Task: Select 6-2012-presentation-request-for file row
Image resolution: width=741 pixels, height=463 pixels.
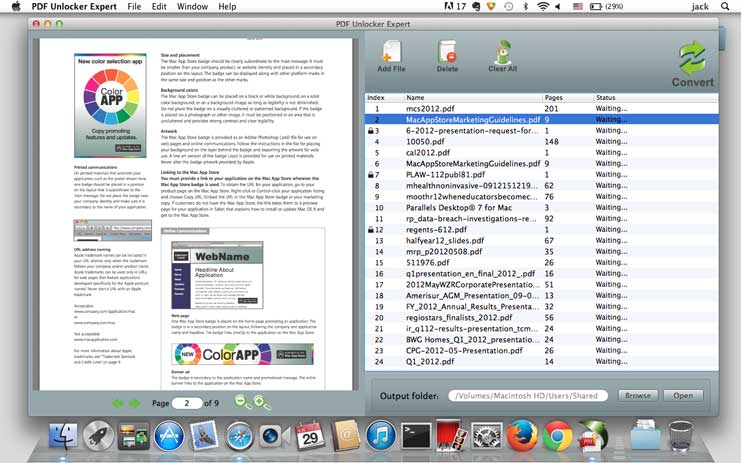Action: click(542, 130)
